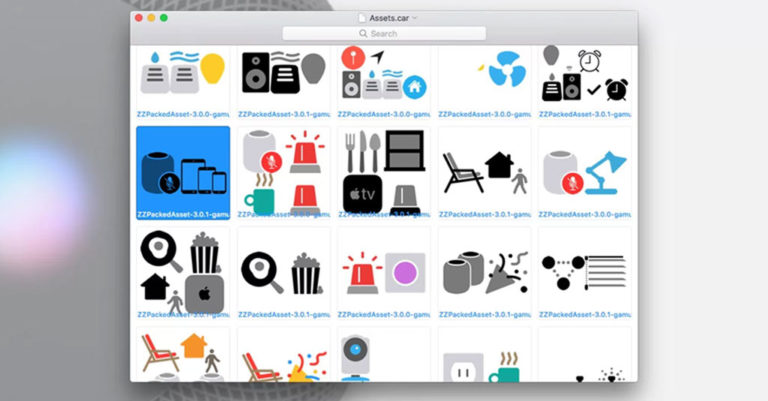Select the humidifiers and yellow bulb thumbnail

183,73
